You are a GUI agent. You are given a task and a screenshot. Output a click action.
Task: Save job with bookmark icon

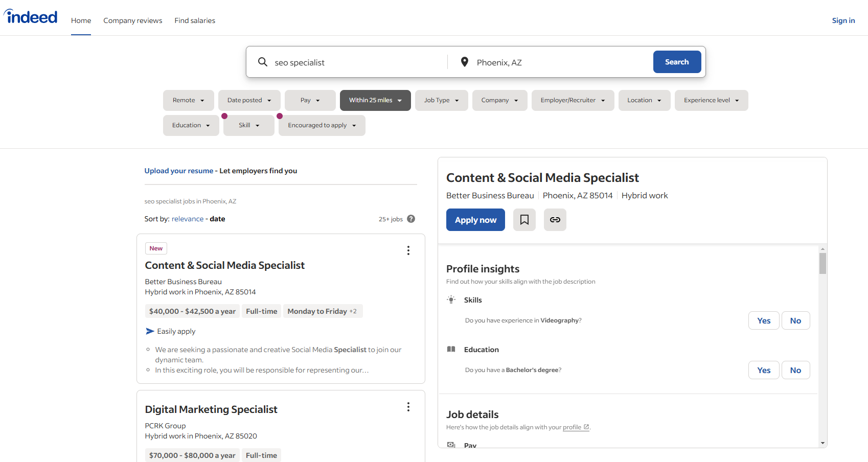(524, 220)
